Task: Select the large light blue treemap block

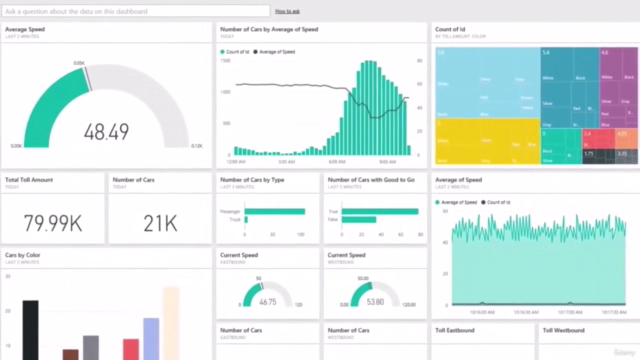Action: point(488,83)
